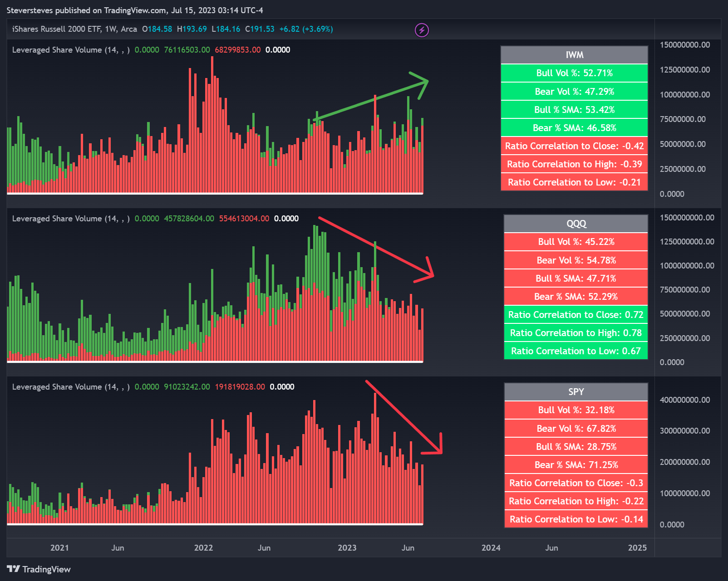Click the SPY table header

(576, 392)
